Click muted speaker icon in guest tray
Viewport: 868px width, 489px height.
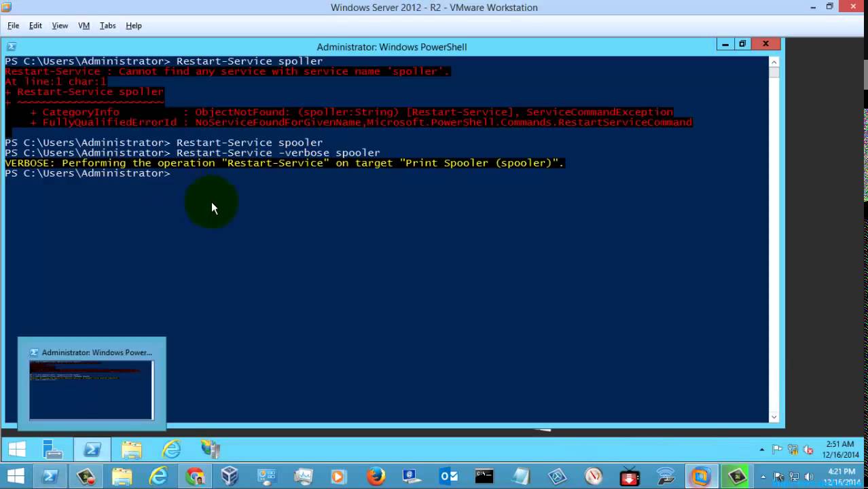pos(808,450)
